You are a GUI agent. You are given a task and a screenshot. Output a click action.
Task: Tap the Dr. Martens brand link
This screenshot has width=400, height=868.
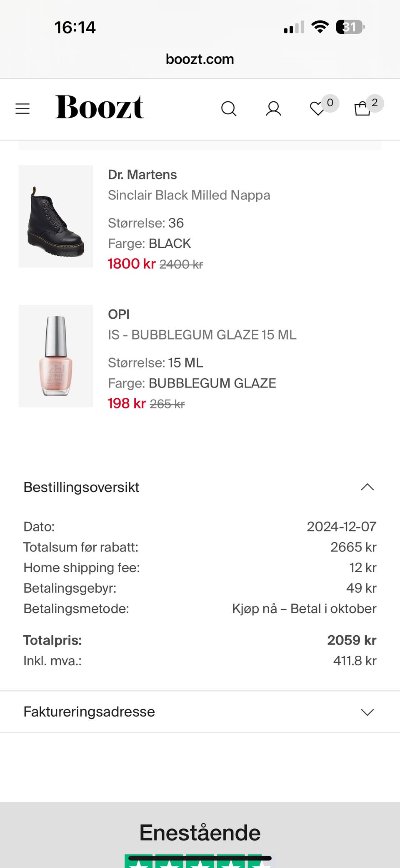(142, 175)
